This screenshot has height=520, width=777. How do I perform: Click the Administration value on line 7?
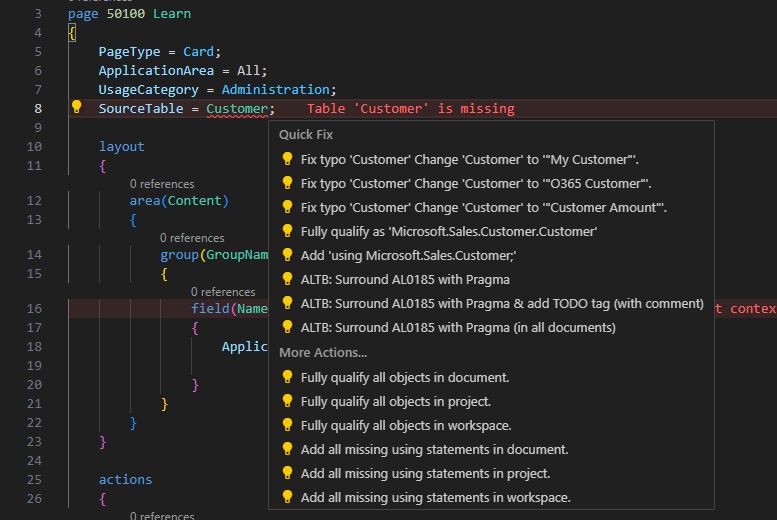(x=276, y=90)
